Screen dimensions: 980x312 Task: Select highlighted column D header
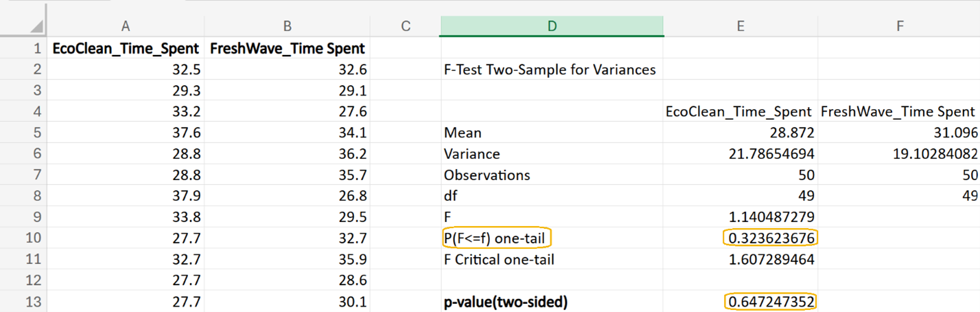[x=552, y=26]
